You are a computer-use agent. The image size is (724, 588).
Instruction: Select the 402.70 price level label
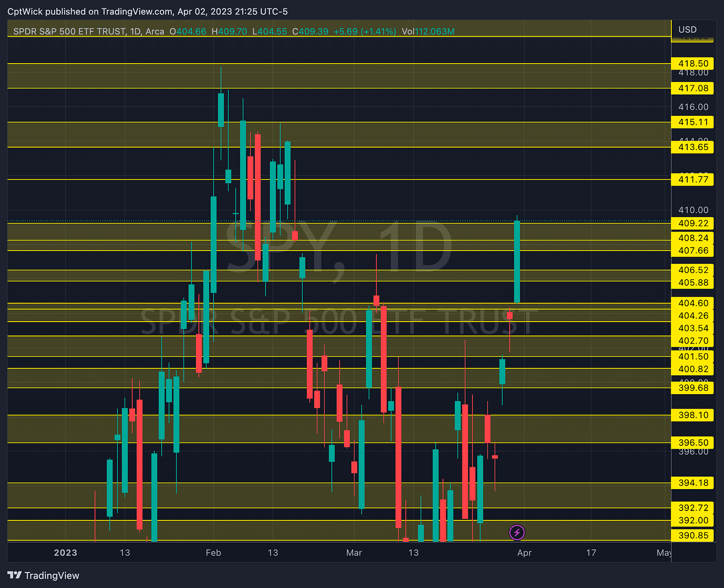(x=693, y=341)
